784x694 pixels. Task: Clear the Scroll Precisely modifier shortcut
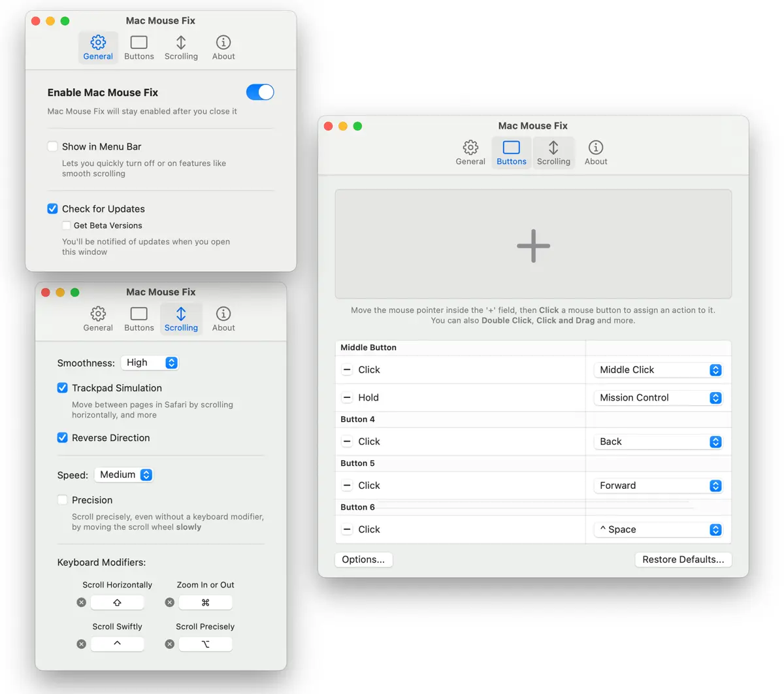169,644
